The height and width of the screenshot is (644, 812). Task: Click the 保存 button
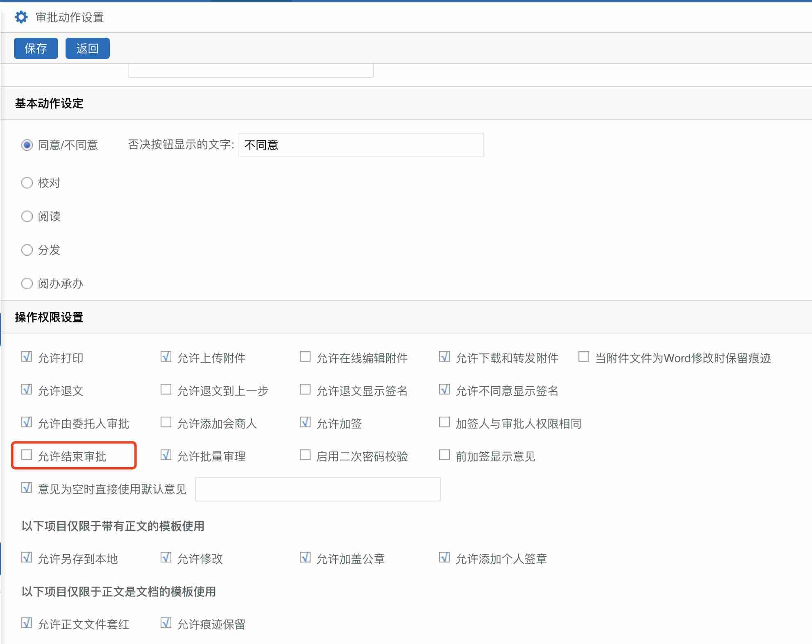[x=36, y=48]
